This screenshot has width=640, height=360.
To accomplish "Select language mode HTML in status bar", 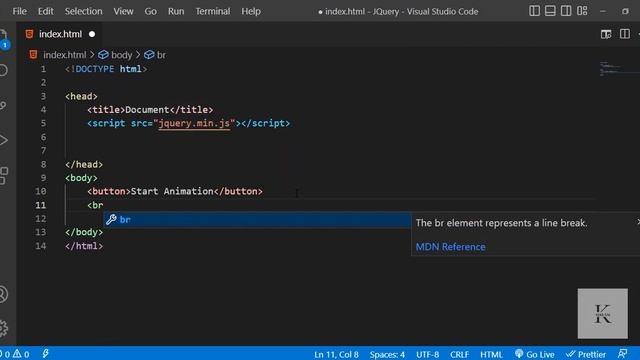I will pyautogui.click(x=491, y=354).
